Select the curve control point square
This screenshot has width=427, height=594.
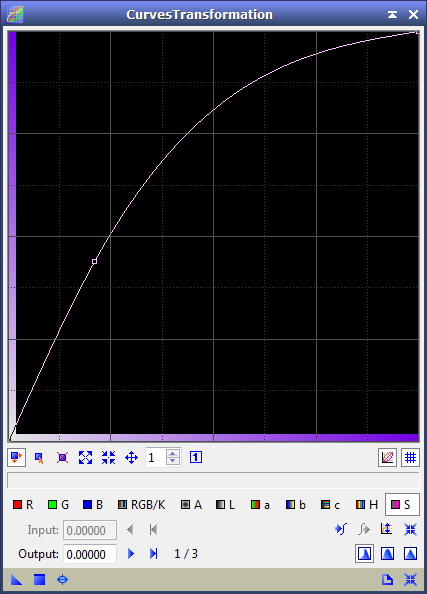94,261
